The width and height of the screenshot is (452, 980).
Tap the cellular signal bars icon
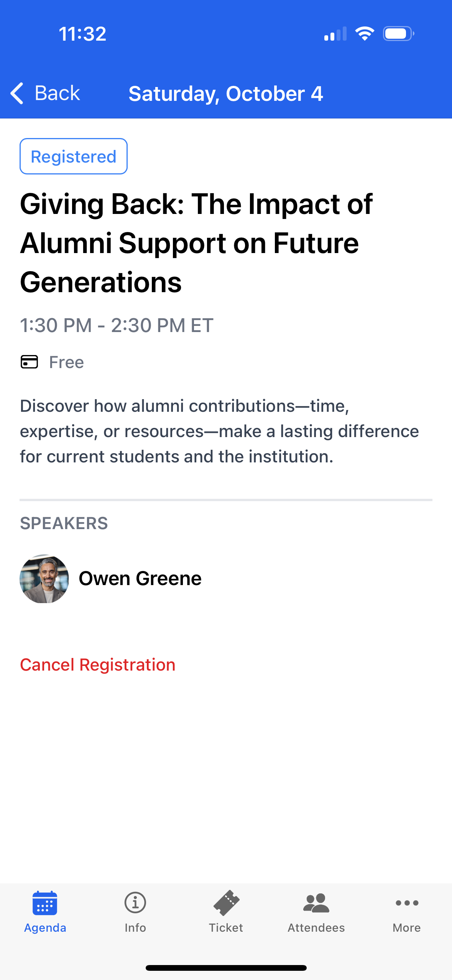(335, 34)
